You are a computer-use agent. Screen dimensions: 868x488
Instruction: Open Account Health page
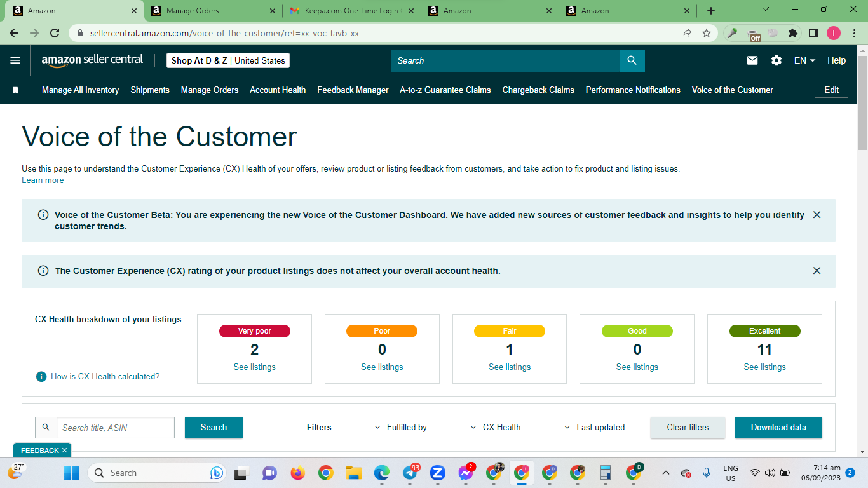(x=278, y=90)
